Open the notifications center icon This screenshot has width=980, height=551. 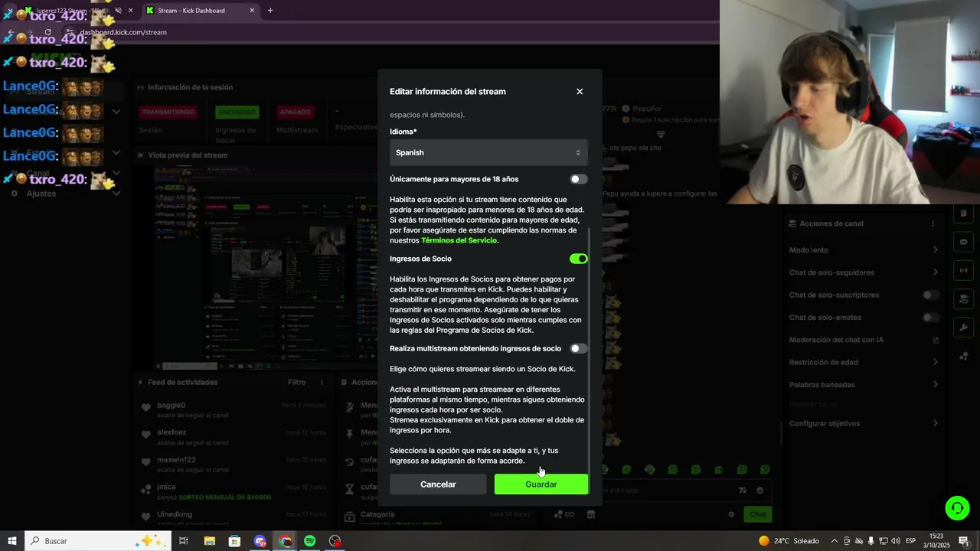(x=964, y=541)
